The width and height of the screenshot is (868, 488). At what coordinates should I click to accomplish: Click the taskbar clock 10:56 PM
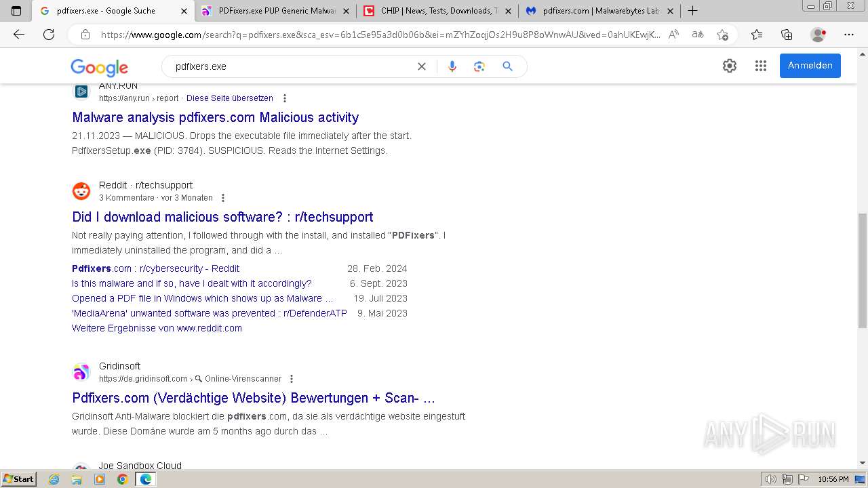coord(833,479)
